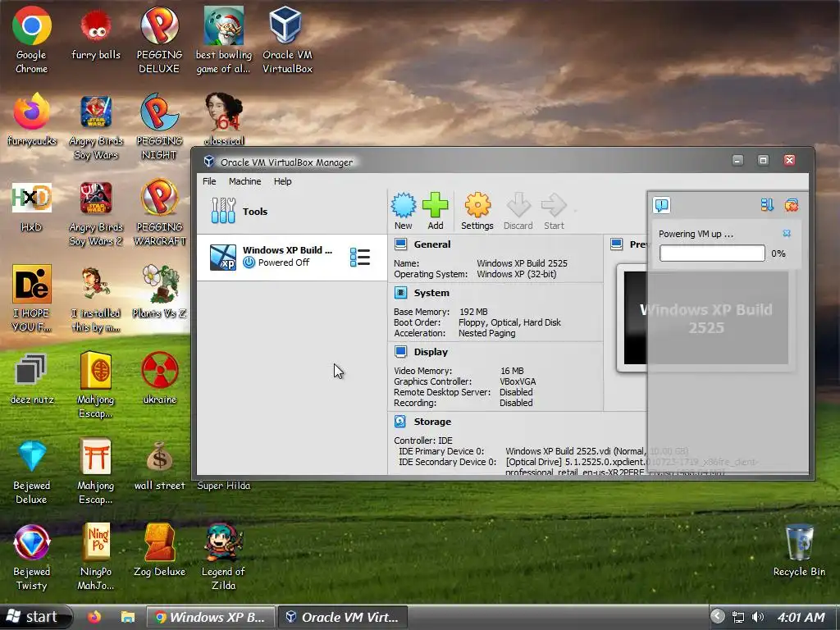Click the Start dropdown arrow next to Start
The width and height of the screenshot is (840, 630).
click(x=575, y=211)
